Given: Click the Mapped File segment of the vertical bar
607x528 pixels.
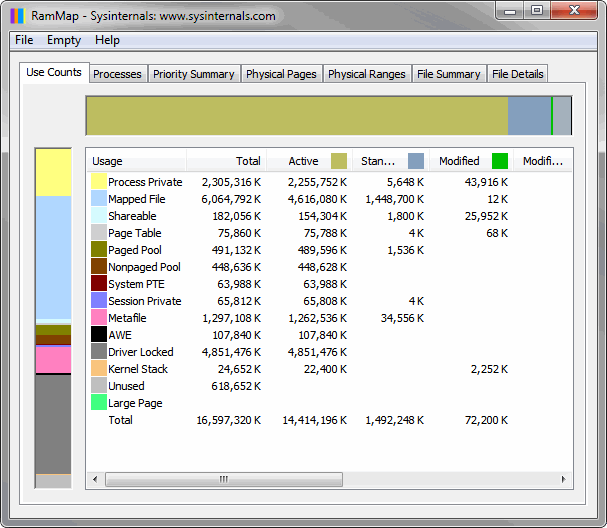Looking at the screenshot, I should (53, 257).
